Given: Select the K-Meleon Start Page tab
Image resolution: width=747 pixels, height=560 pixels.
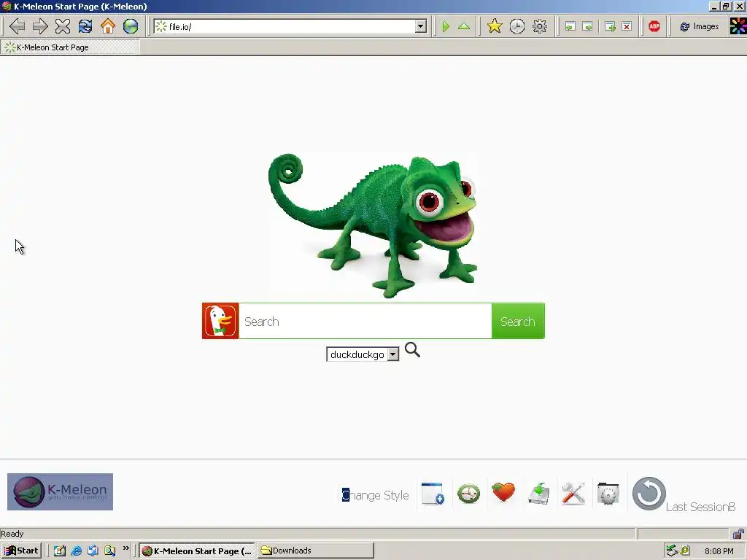Looking at the screenshot, I should coord(70,47).
